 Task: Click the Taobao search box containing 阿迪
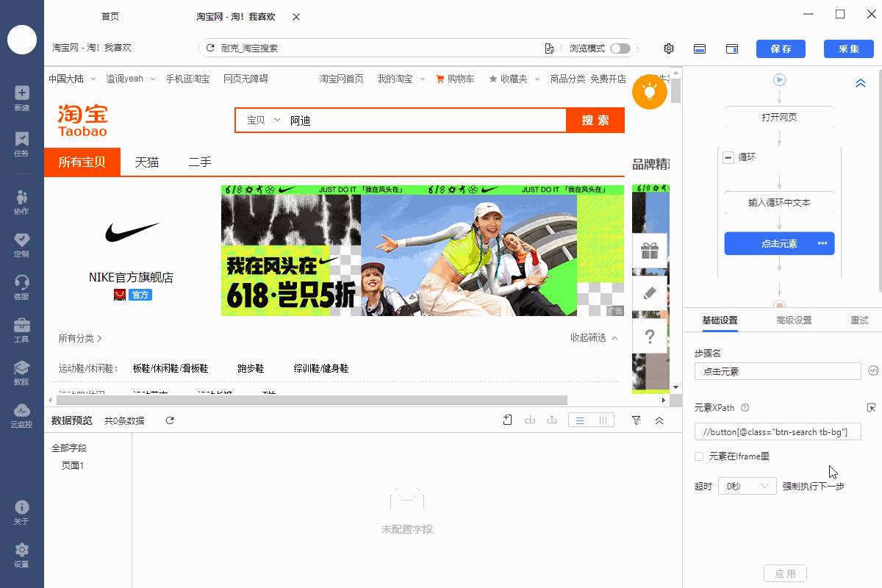pos(426,121)
